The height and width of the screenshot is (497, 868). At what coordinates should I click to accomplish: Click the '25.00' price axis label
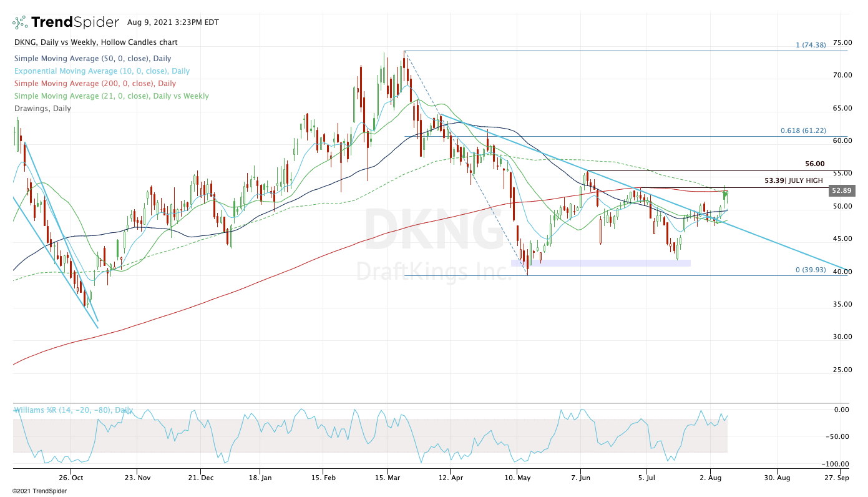tap(842, 370)
